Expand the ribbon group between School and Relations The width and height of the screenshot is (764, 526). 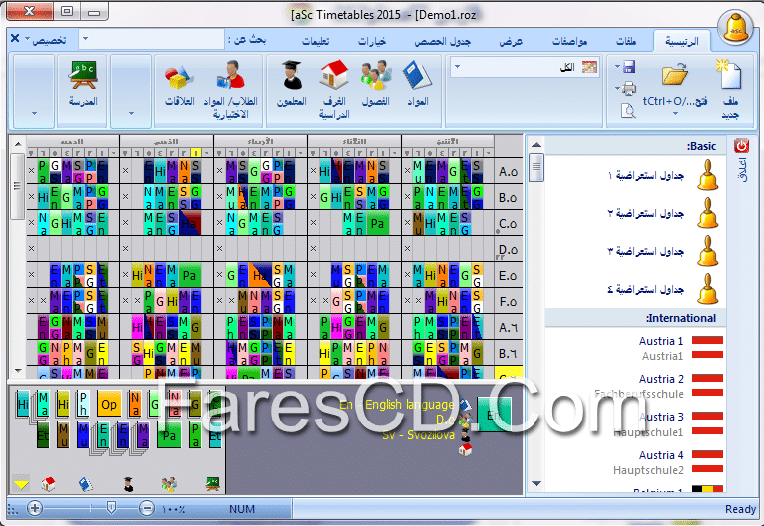click(x=131, y=91)
